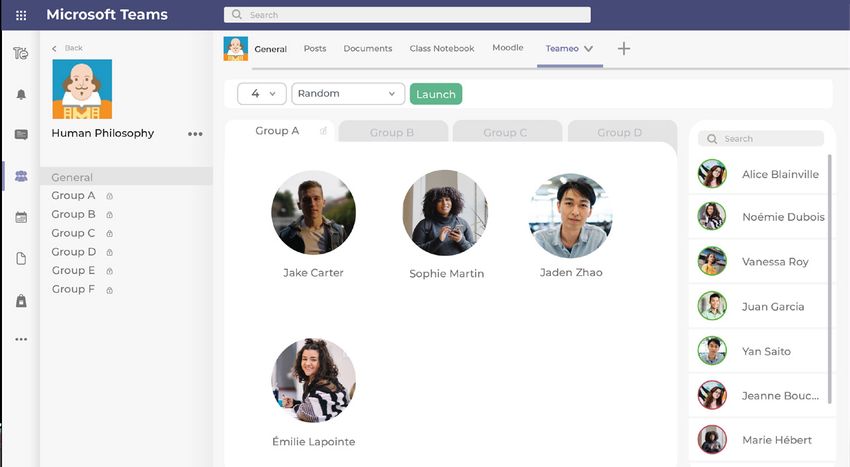Viewport: 850px width, 467px height.
Task: Select the General channel in the sidebar
Action: coord(127,177)
